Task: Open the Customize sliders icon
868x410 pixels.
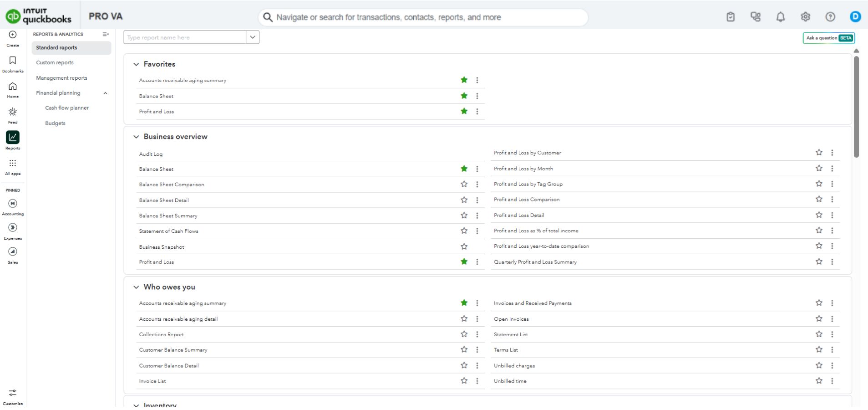Action: coord(13,393)
